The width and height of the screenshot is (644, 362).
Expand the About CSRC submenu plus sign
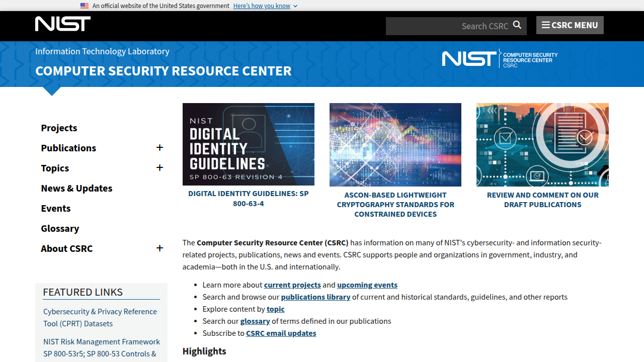click(x=159, y=248)
